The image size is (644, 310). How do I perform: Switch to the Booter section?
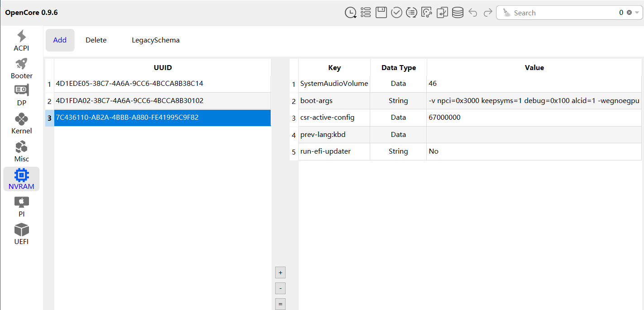pyautogui.click(x=22, y=69)
